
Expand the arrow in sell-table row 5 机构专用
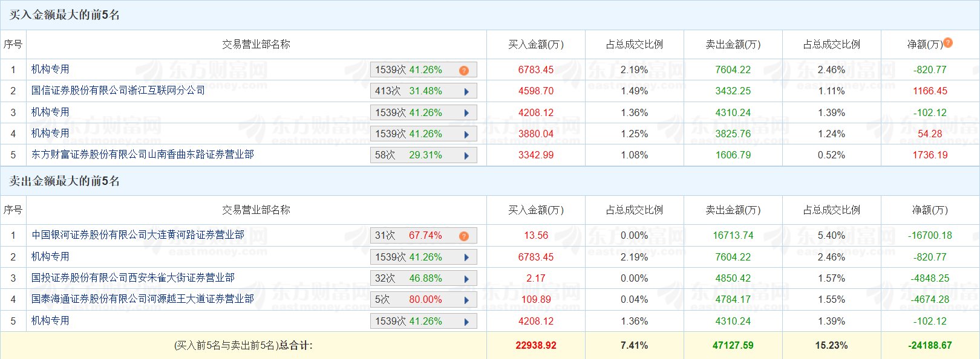click(x=466, y=322)
